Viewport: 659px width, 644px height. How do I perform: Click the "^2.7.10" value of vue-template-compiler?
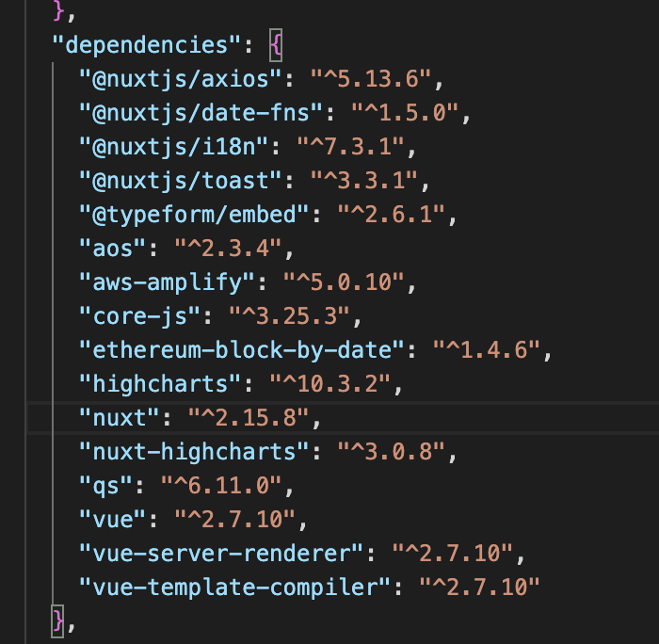(x=479, y=588)
